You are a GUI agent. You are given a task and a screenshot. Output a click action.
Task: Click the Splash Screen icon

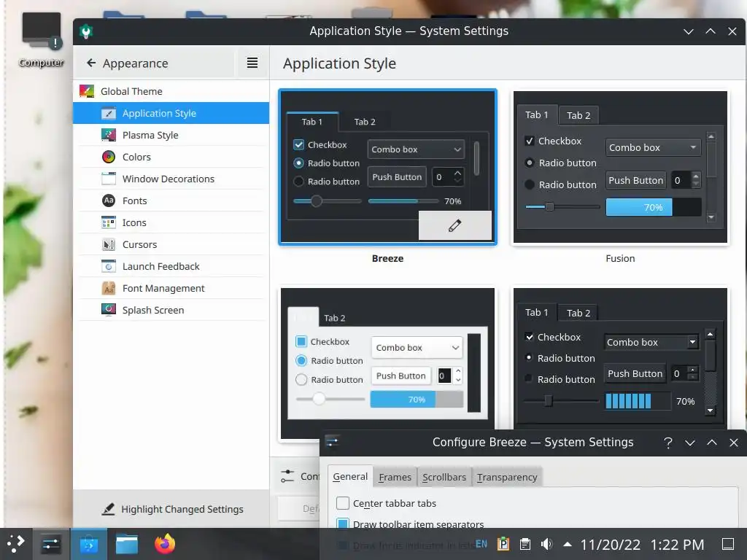[109, 310]
